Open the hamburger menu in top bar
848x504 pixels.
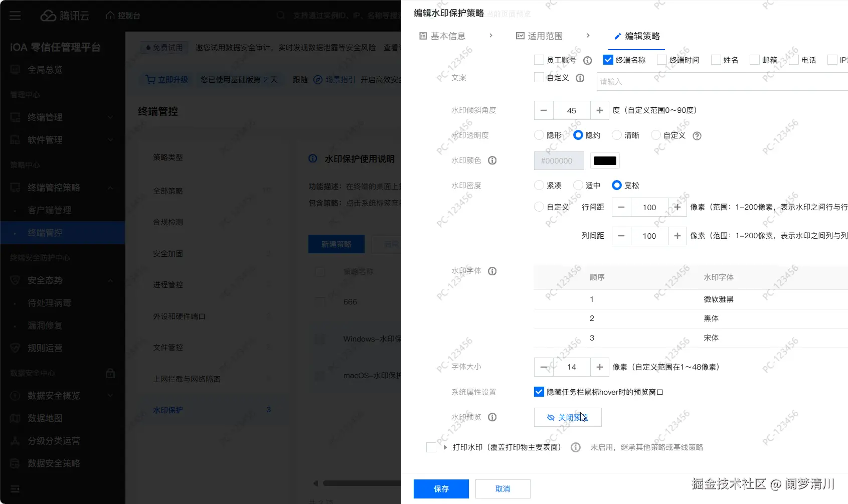coord(15,16)
